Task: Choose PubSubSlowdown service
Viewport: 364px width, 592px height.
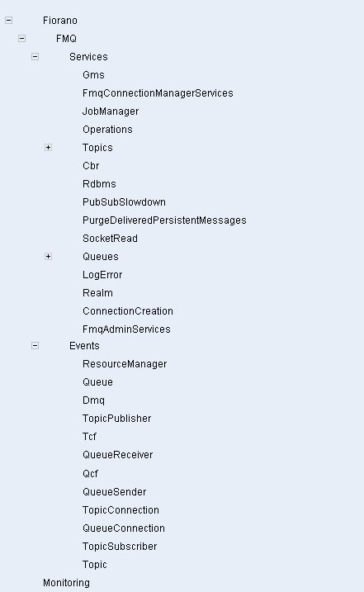Action: coord(125,202)
